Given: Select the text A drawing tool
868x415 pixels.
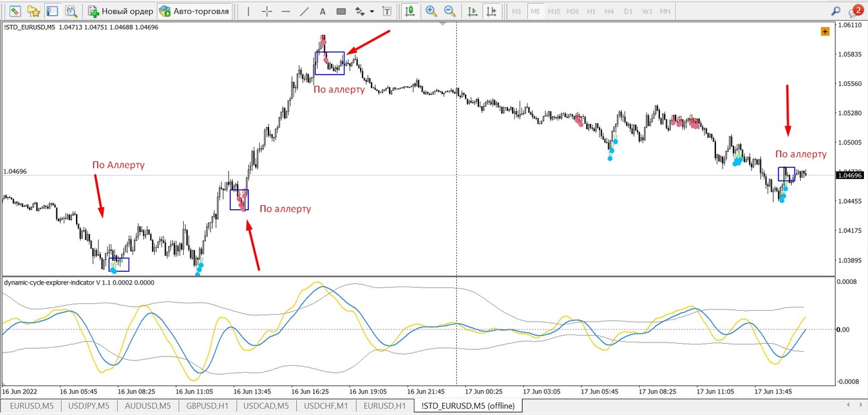Looking at the screenshot, I should (x=323, y=11).
